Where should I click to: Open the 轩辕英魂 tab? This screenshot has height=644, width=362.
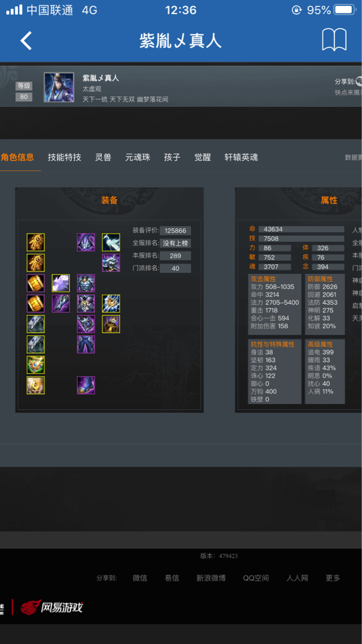coord(241,157)
